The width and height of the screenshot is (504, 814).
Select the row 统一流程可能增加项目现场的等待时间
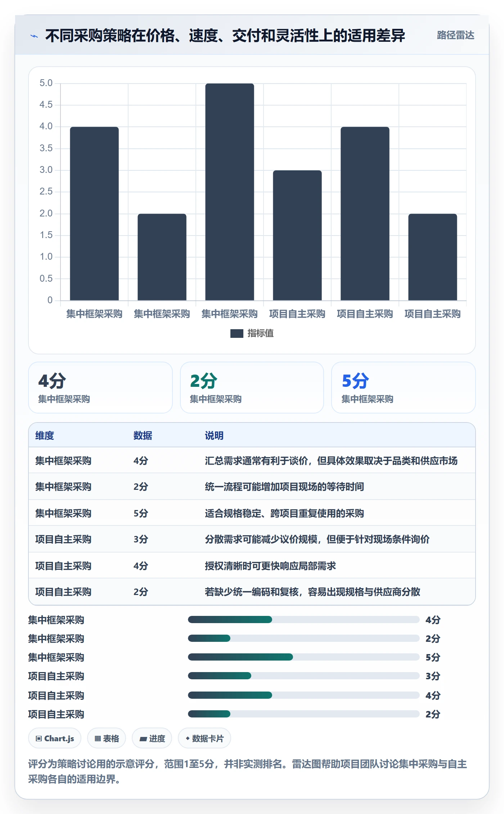[x=252, y=487]
